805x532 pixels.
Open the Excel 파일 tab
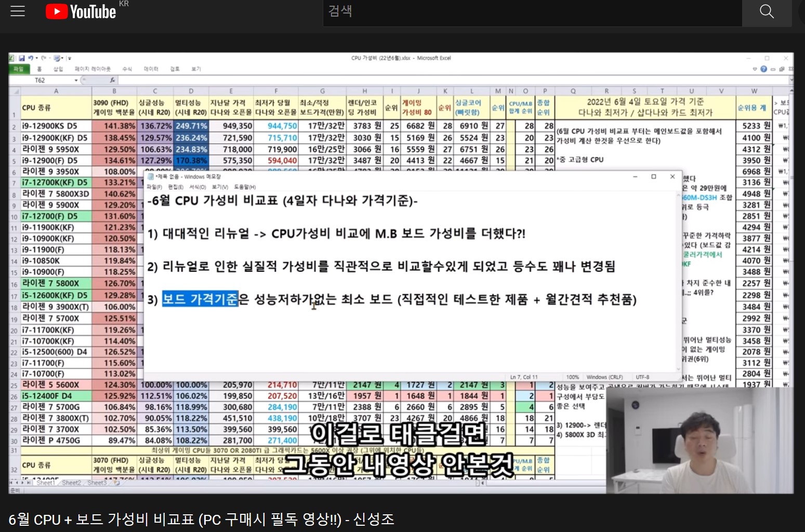19,69
